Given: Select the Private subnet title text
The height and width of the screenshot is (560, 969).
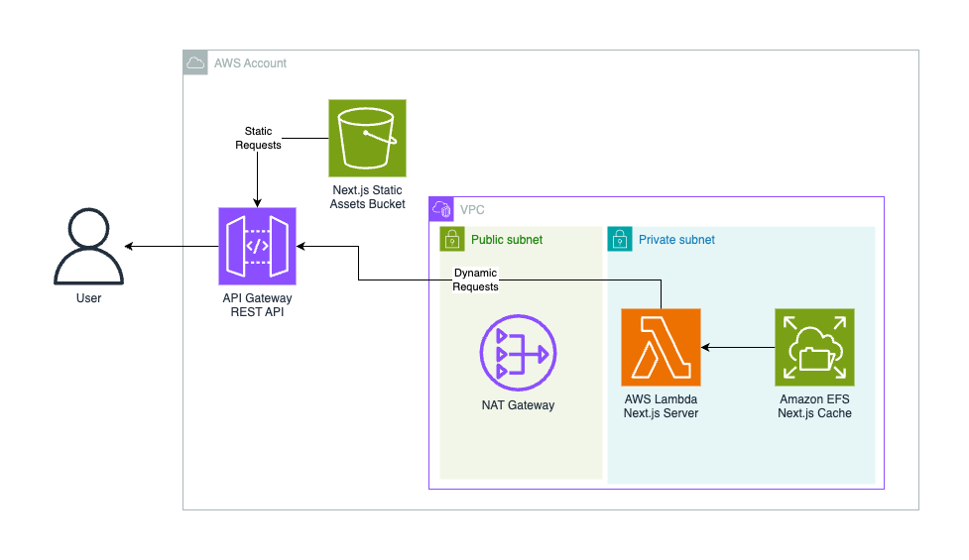Looking at the screenshot, I should point(676,240).
